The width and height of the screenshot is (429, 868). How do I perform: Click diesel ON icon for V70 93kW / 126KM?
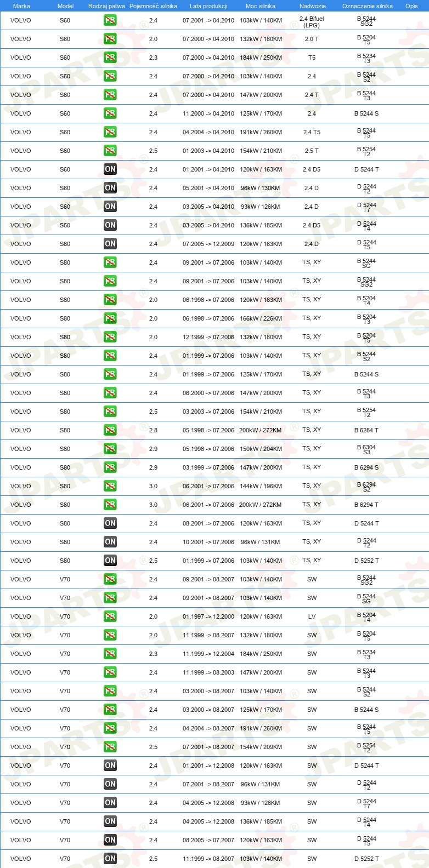(x=110, y=803)
